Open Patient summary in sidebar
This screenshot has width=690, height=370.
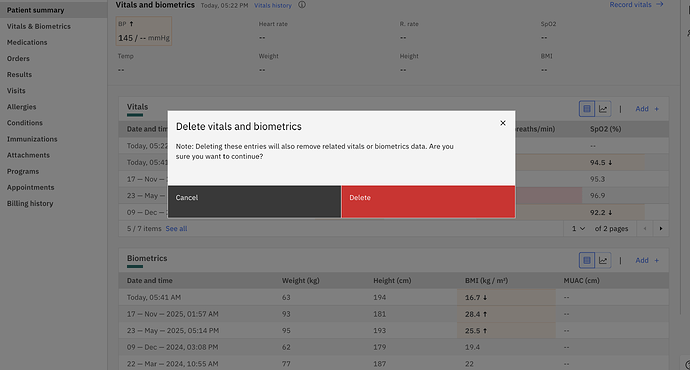(53, 10)
